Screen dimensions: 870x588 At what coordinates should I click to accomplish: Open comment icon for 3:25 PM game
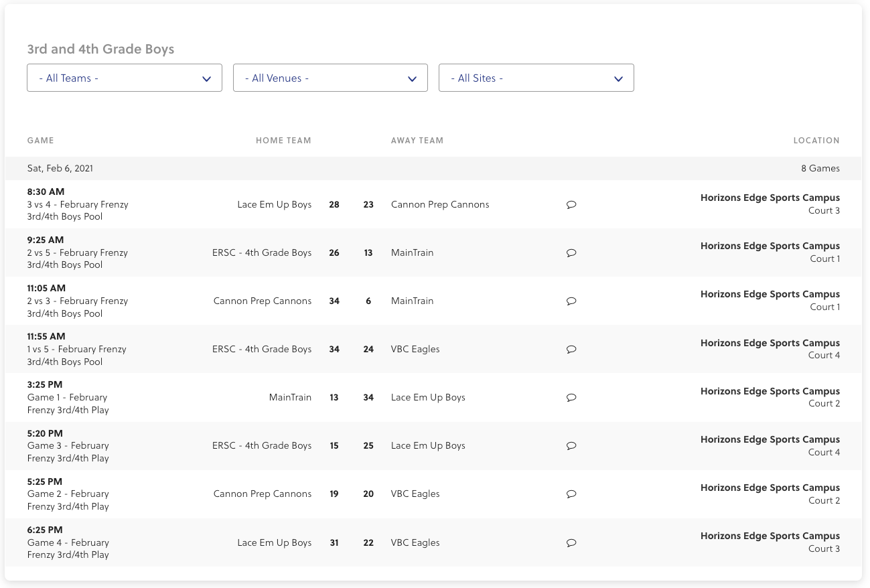(x=571, y=398)
